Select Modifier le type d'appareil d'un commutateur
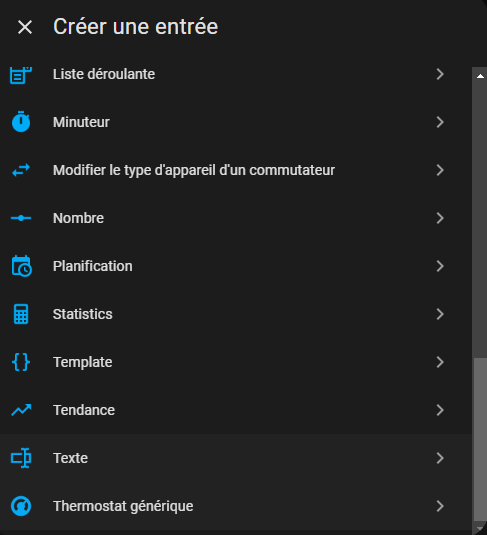487x535 pixels. coord(236,170)
